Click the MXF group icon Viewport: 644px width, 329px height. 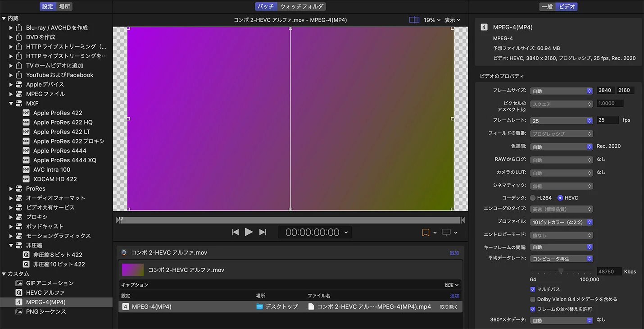(x=19, y=103)
